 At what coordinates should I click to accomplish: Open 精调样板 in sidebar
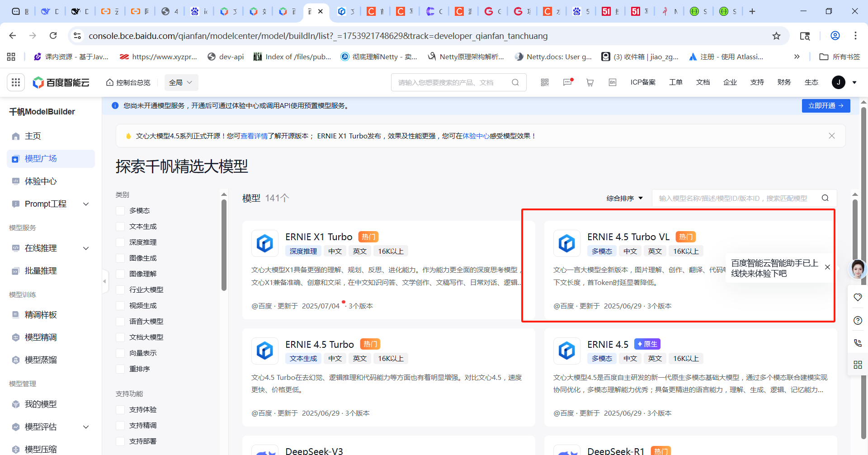coord(51,315)
